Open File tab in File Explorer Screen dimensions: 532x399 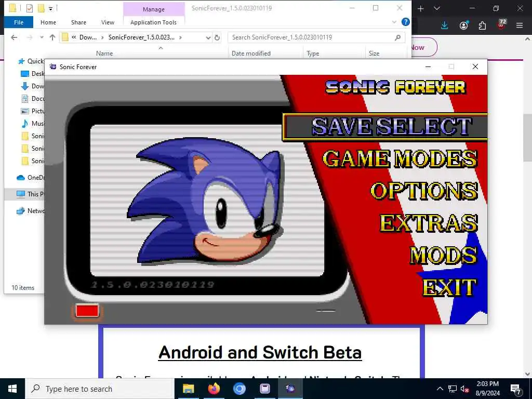(x=19, y=22)
